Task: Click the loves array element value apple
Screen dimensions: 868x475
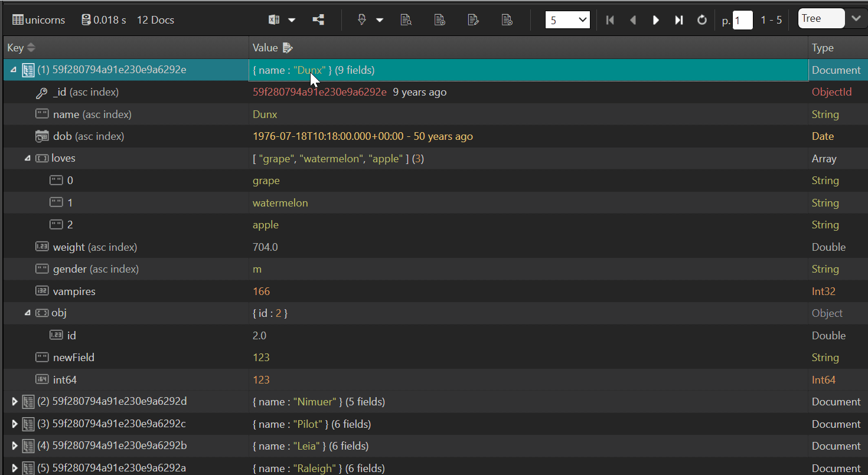Action: 266,225
